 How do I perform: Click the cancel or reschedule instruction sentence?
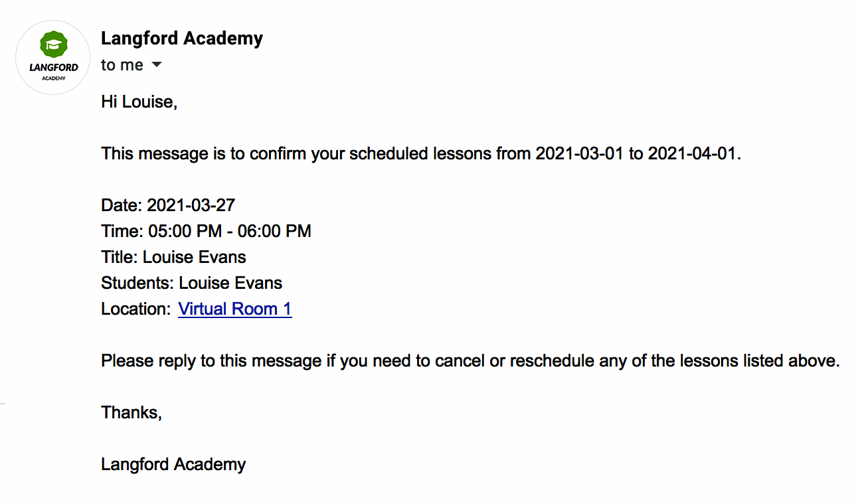click(x=471, y=361)
